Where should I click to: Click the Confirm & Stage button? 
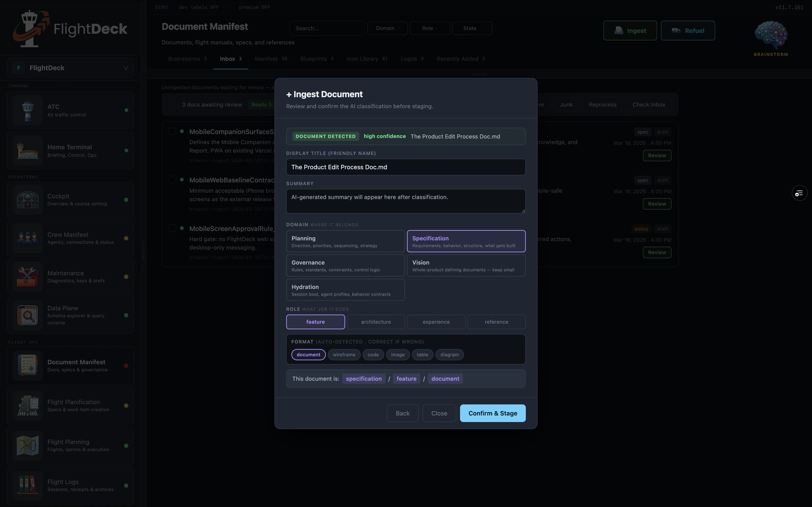tap(492, 413)
